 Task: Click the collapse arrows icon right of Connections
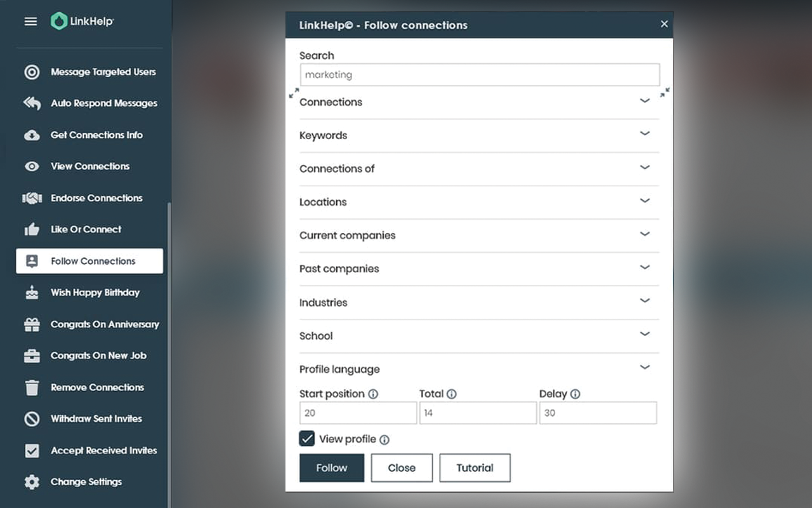coord(665,93)
